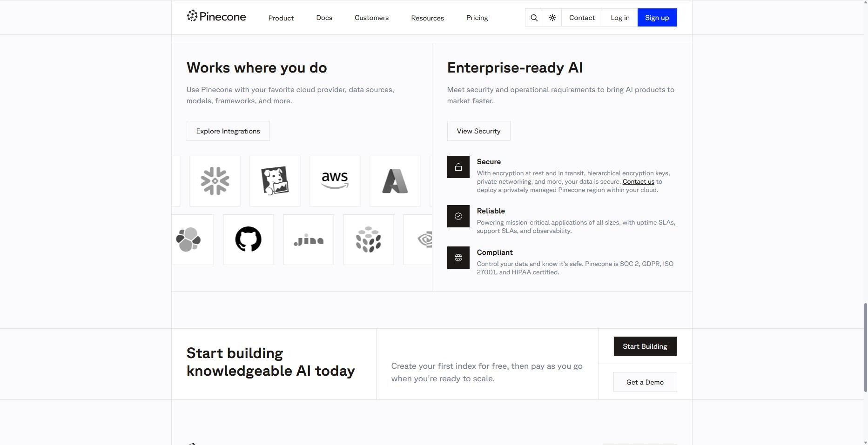Open the AWS integration tile

pos(335,181)
